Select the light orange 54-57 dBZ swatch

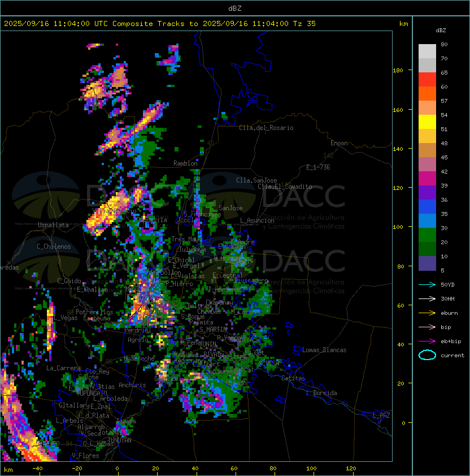coord(427,108)
